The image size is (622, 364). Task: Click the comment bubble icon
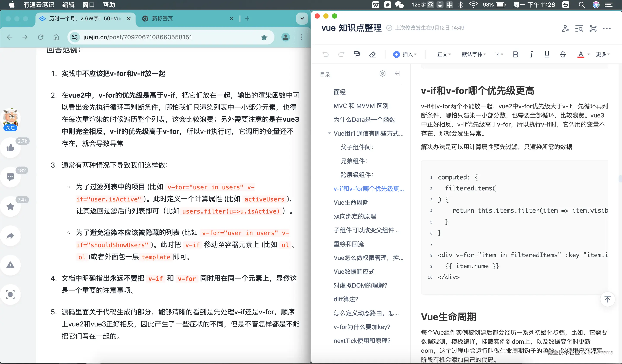tap(10, 177)
